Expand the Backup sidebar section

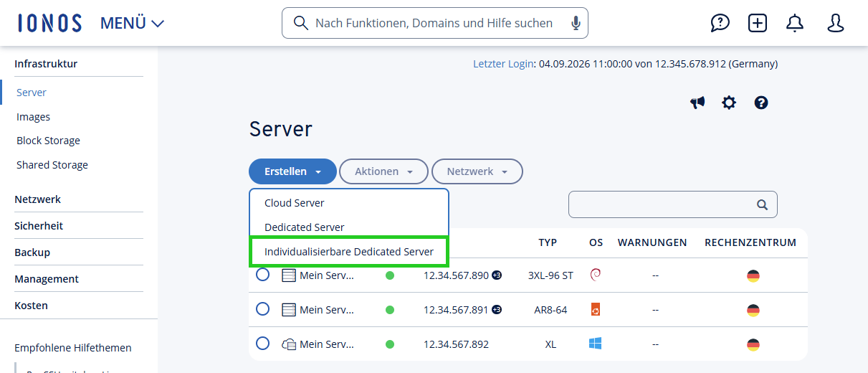pos(32,252)
